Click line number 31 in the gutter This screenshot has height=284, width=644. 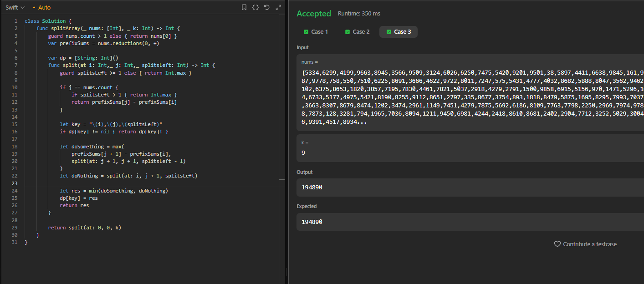(15, 242)
